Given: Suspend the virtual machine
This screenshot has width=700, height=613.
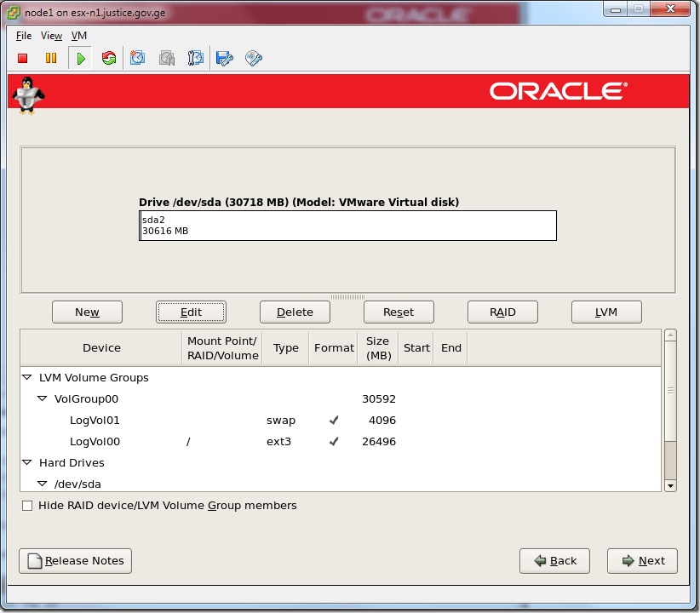Looking at the screenshot, I should 51,58.
